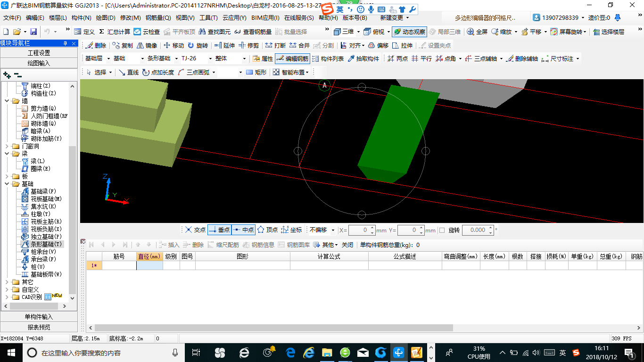
Task: Select the 移动 (move) tool
Action: click(x=173, y=46)
